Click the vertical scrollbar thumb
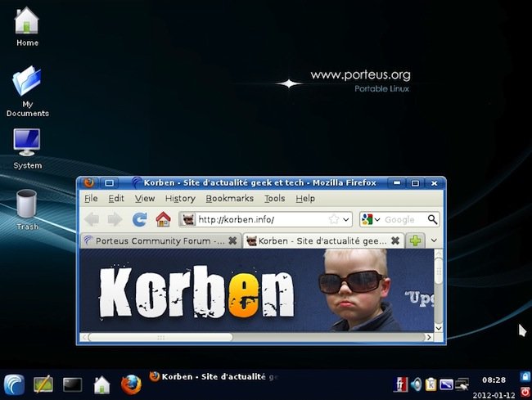This screenshot has width=532, height=400. pyautogui.click(x=439, y=271)
